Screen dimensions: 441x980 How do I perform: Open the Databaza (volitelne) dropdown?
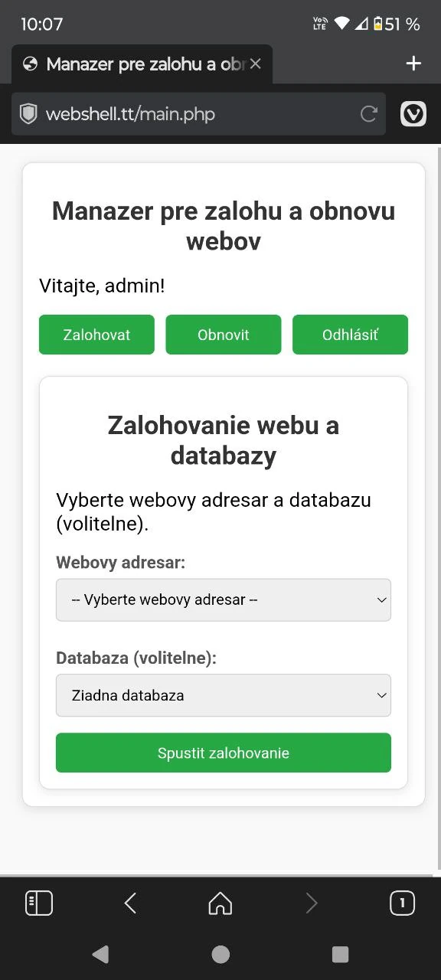pyautogui.click(x=224, y=695)
